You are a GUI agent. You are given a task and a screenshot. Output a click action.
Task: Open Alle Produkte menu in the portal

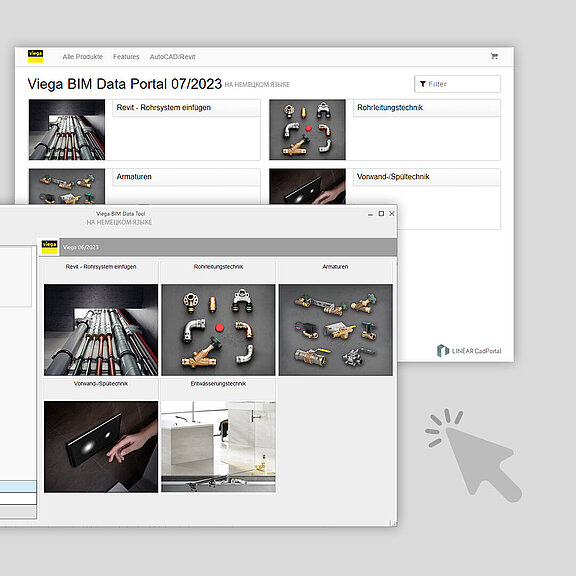(82, 57)
